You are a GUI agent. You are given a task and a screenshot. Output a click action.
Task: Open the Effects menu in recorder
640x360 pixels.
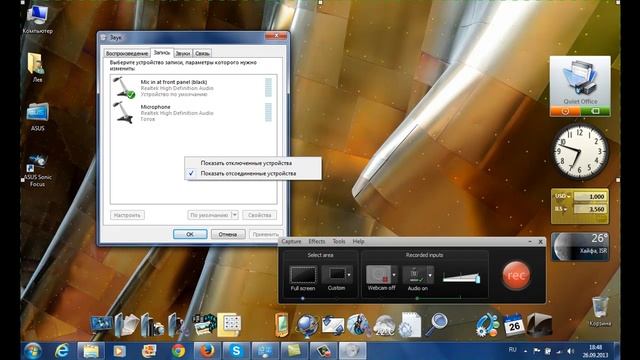(x=317, y=242)
